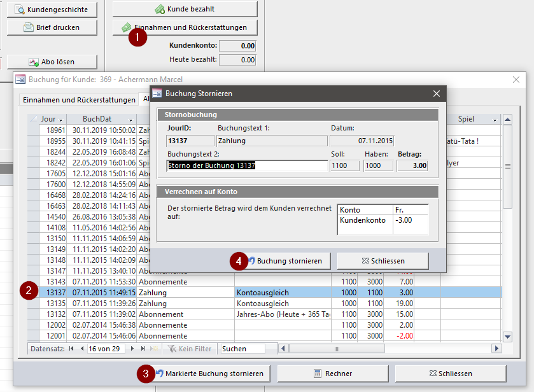Screen dimensions: 534x392
Task: Jump to last record in navigation bar
Action: pos(143,348)
